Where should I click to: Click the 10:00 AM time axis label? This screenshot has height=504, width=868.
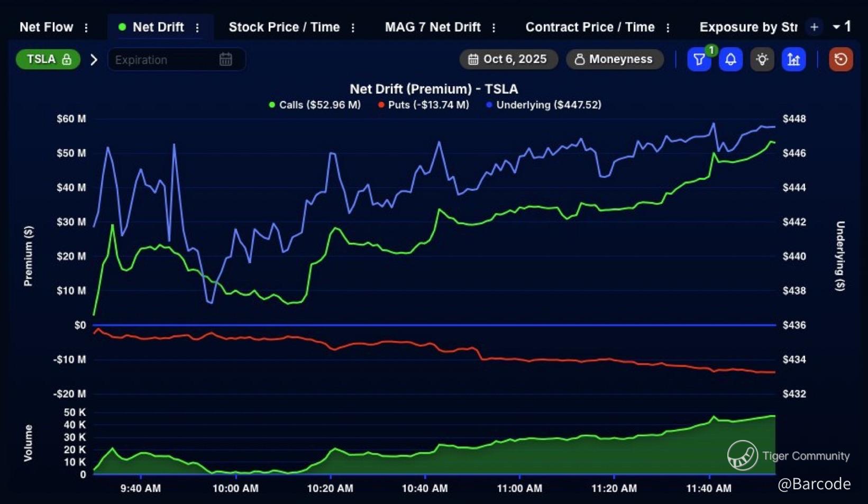[235, 489]
